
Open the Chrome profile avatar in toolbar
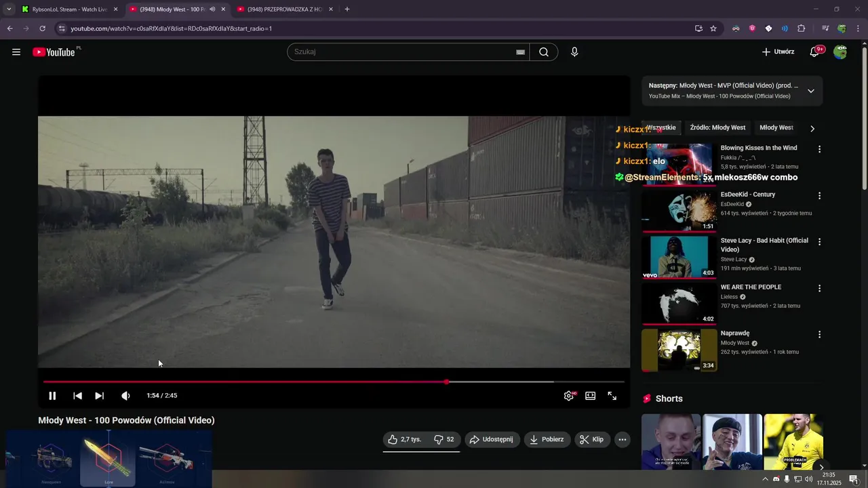tap(842, 28)
